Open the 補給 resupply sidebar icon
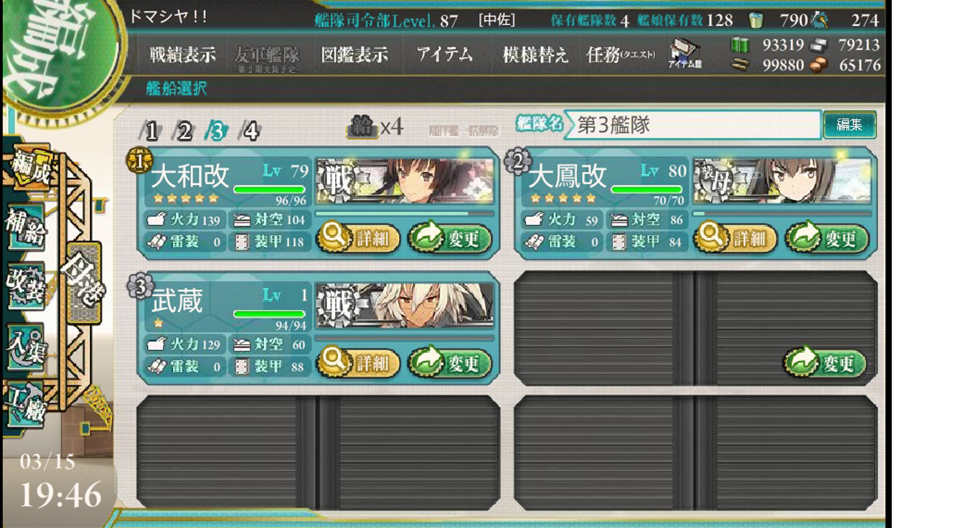This screenshot has width=980, height=528. (x=26, y=226)
